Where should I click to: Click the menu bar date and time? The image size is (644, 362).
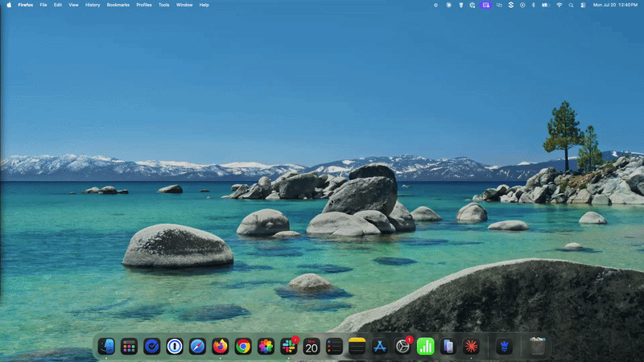click(x=615, y=5)
